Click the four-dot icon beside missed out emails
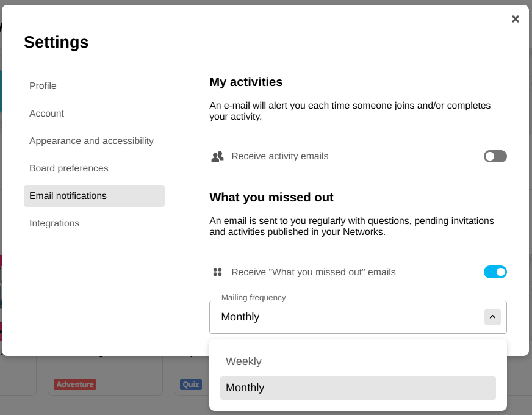532x415 pixels. (x=217, y=272)
